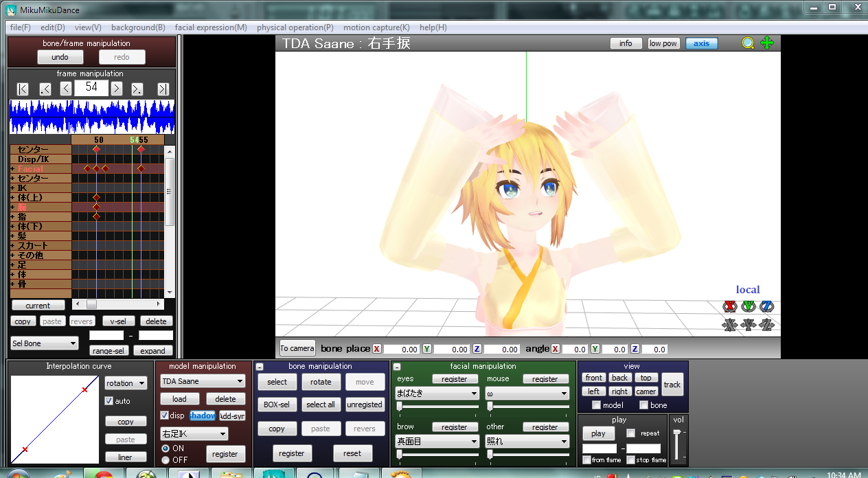The image size is (868, 478).
Task: Step back one frame
Action: coord(66,89)
